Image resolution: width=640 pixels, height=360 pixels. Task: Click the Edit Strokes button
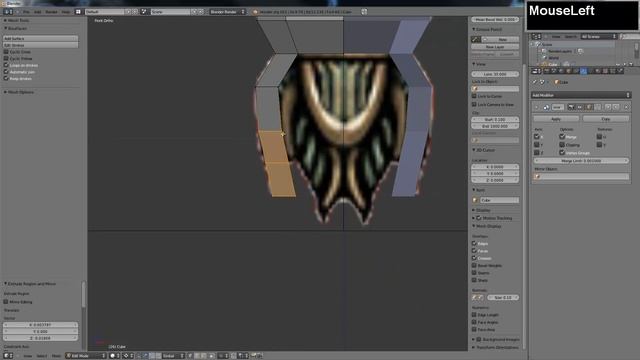(40, 45)
